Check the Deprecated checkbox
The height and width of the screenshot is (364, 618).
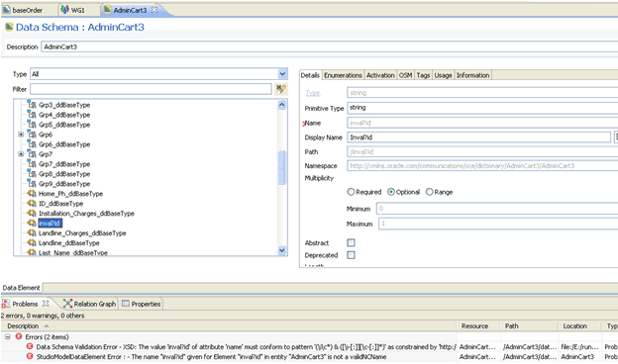[351, 255]
